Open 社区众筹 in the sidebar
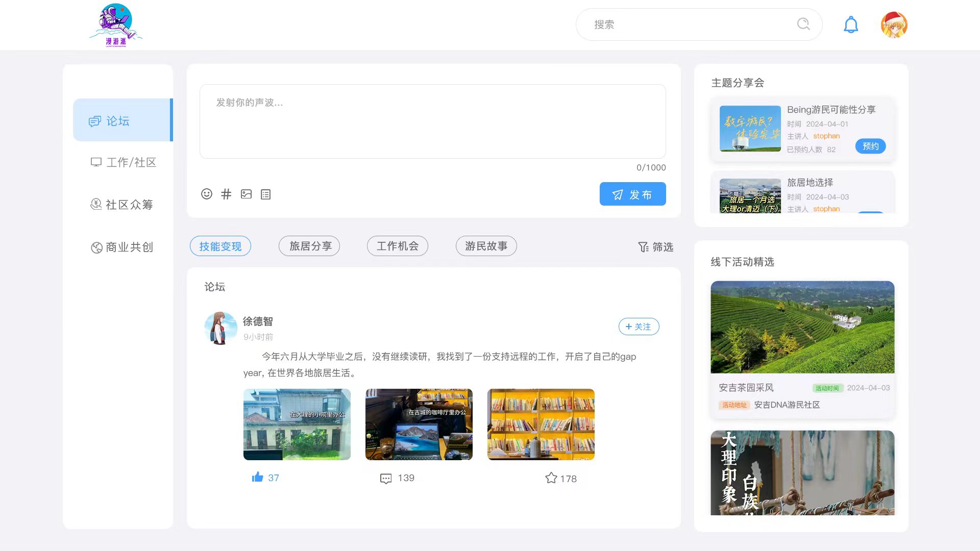Image resolution: width=980 pixels, height=551 pixels. [121, 205]
